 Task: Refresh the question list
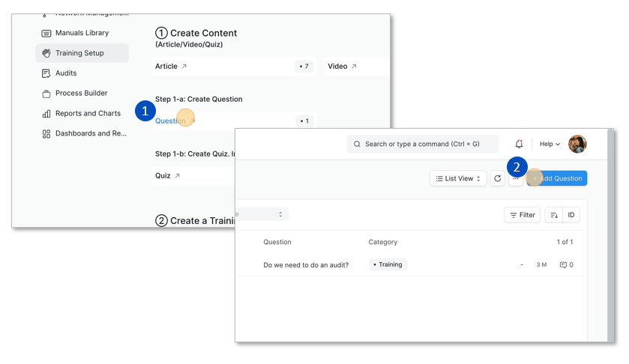click(x=497, y=178)
